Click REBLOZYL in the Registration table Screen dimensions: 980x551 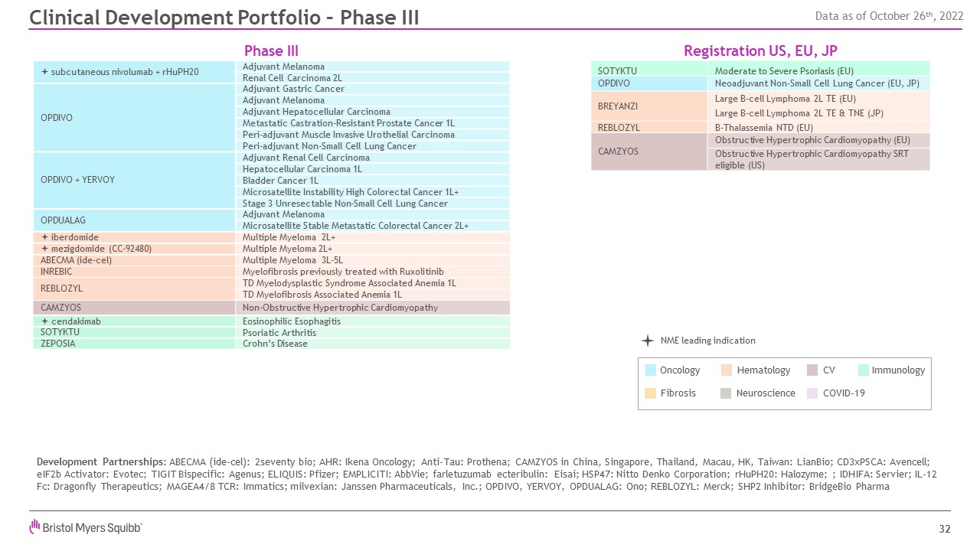point(648,127)
